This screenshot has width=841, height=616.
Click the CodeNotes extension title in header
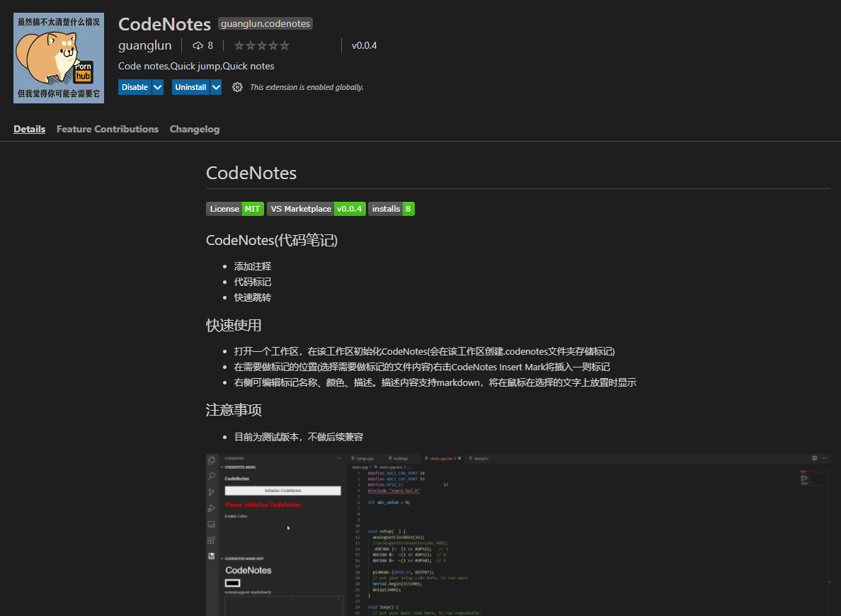(165, 24)
